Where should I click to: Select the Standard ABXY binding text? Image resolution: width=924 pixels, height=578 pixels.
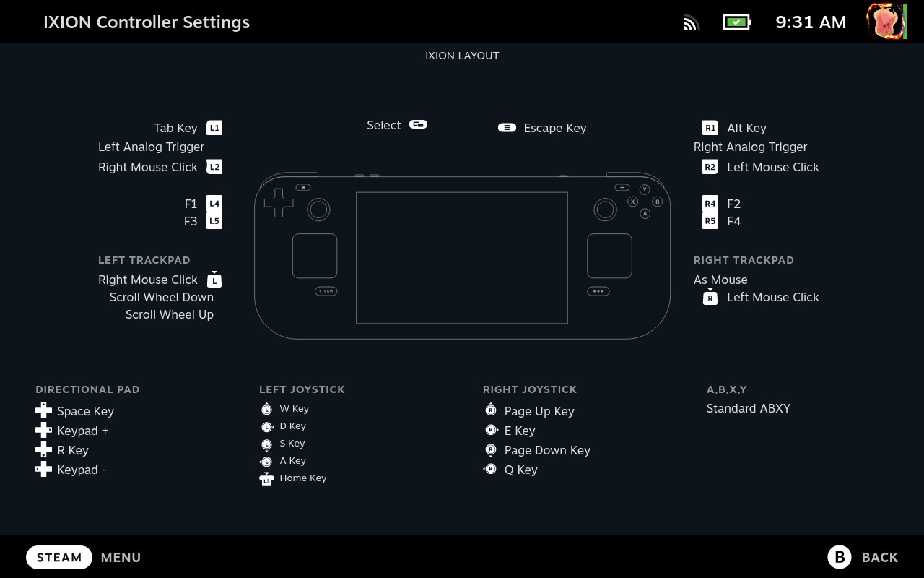tap(748, 408)
